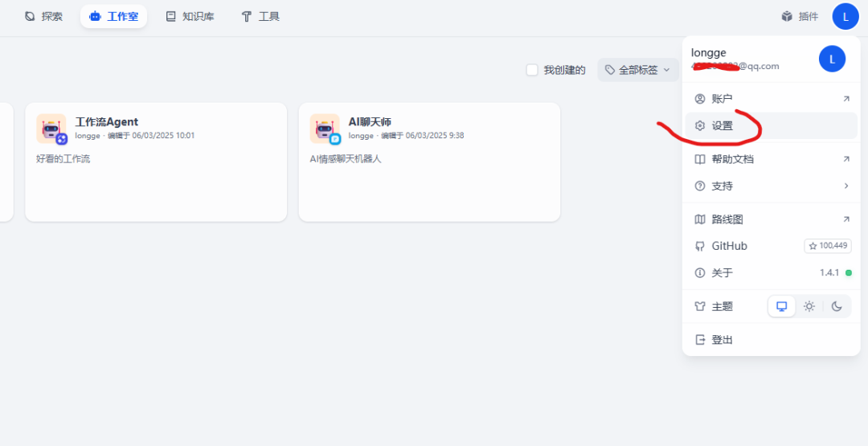This screenshot has height=446, width=868.
Task: Click the book icon beside 帮助文档
Action: (700, 159)
